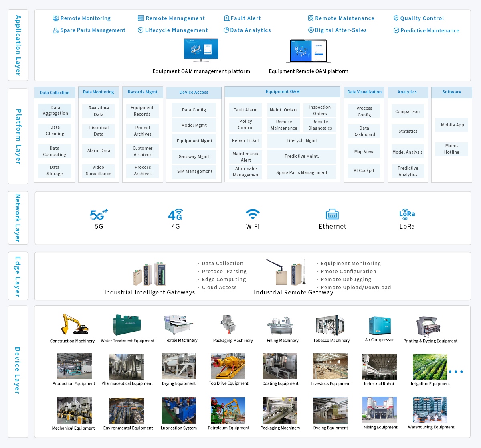Open the BI Cockpit box

(364, 171)
